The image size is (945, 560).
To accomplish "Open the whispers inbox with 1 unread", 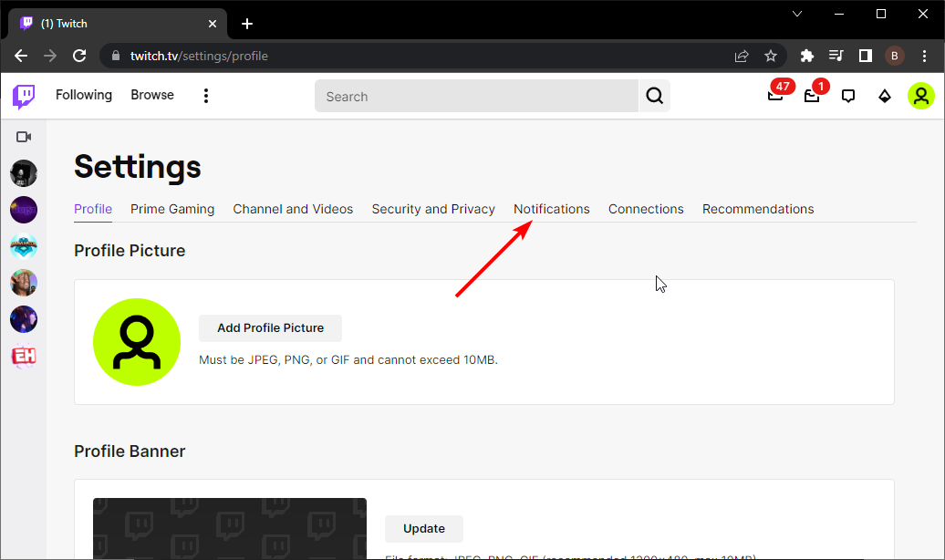I will point(812,96).
